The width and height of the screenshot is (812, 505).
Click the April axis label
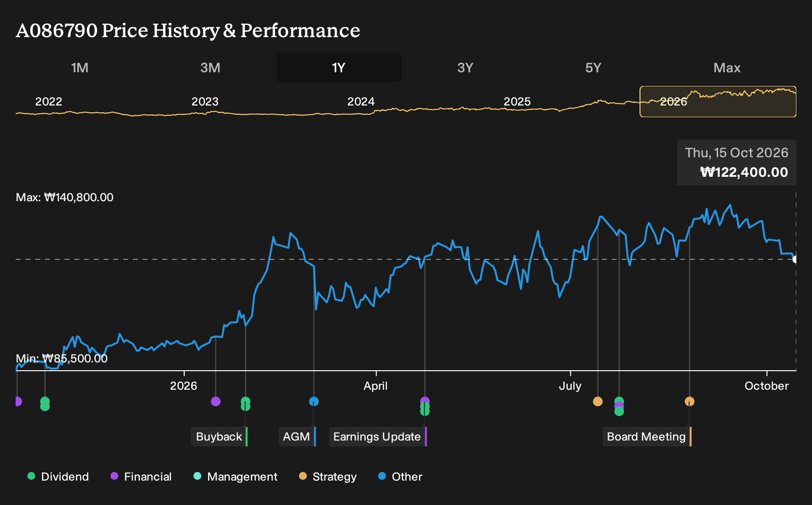click(x=376, y=386)
